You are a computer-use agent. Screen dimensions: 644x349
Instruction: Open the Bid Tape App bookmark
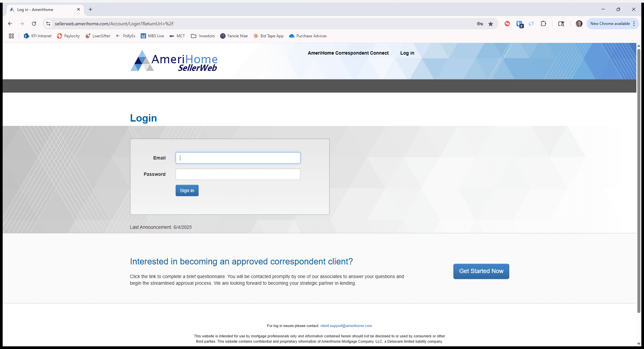coord(268,36)
